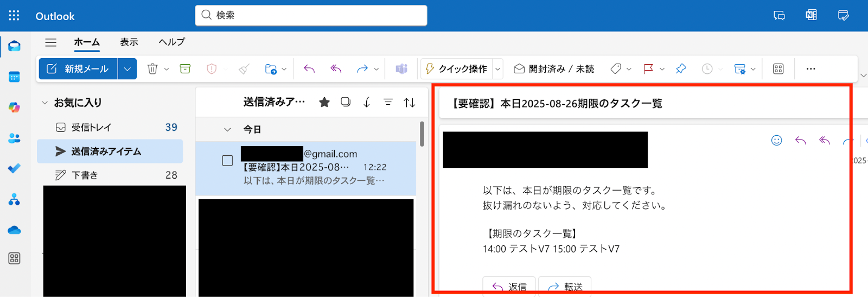Add sent items folder to favorites star

[324, 102]
